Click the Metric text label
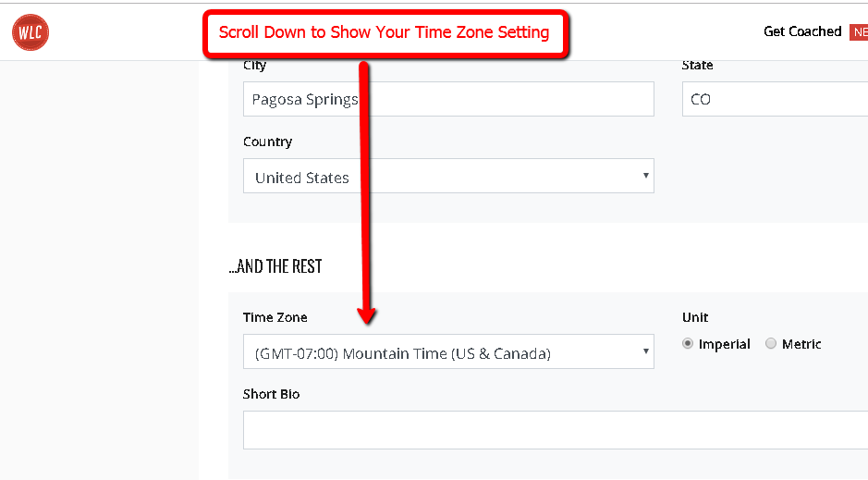868x480 pixels. (x=801, y=344)
